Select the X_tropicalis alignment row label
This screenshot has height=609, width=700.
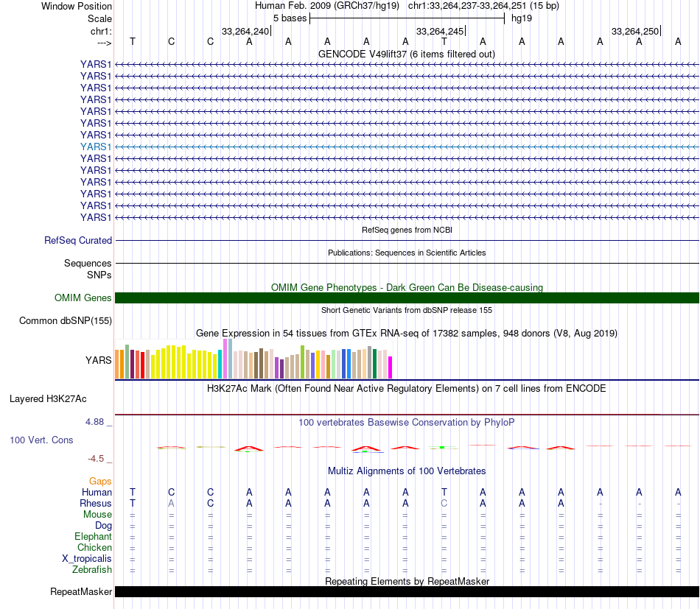point(87,559)
